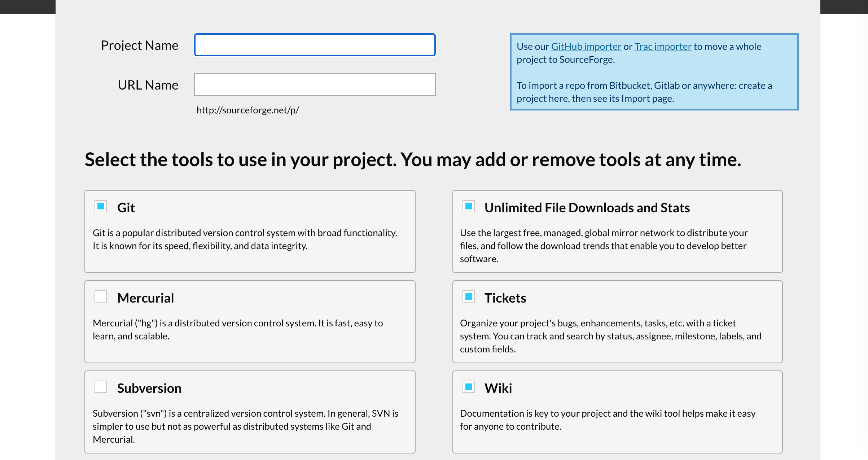Click the Mercurial description paragraph
This screenshot has height=460, width=868.
(x=237, y=330)
